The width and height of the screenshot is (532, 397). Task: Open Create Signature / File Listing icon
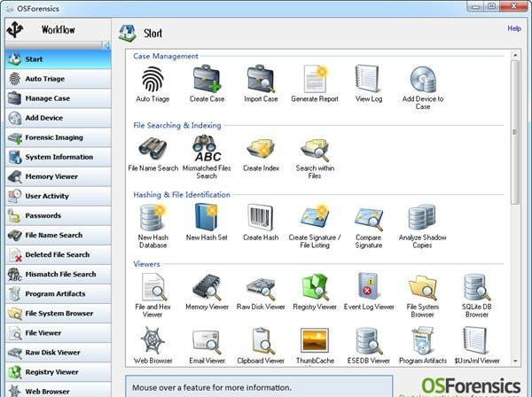(315, 218)
